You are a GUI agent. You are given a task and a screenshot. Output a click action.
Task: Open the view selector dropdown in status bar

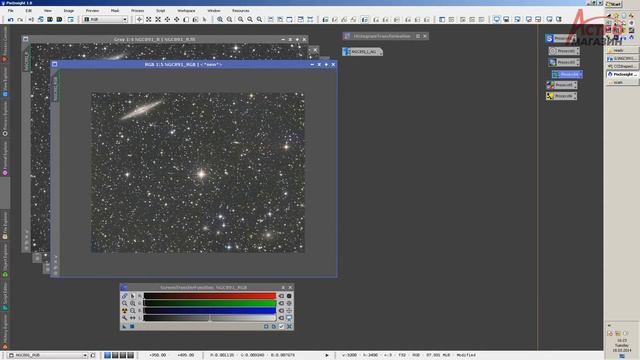(48, 356)
